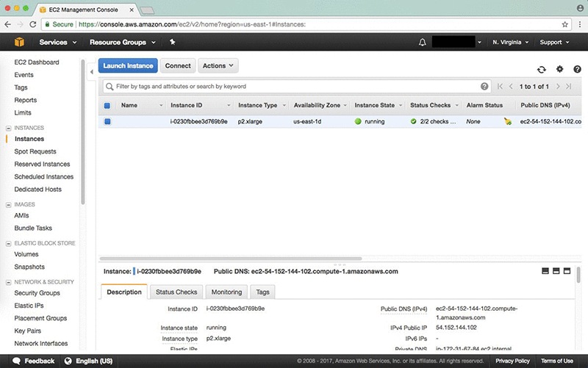
Task: Open the Resource Groups dropdown
Action: pos(122,43)
